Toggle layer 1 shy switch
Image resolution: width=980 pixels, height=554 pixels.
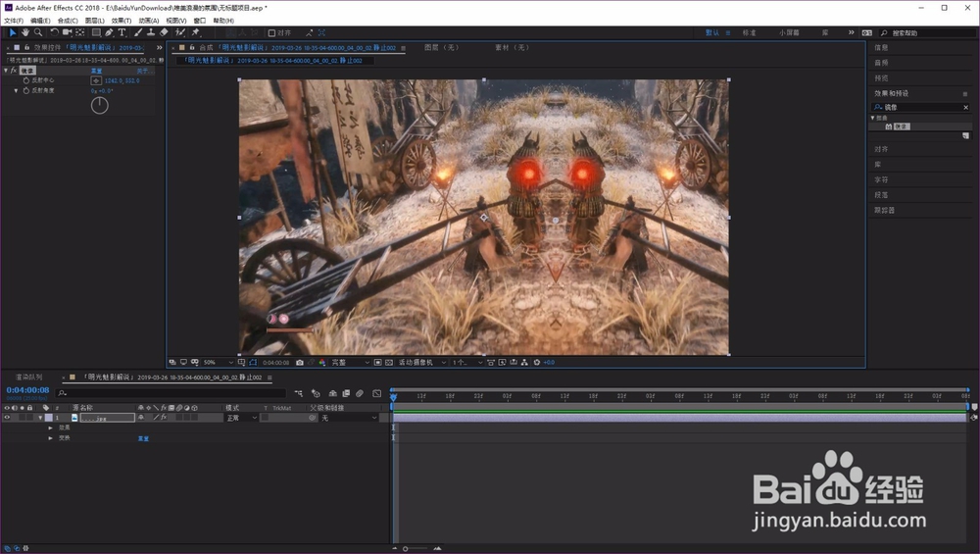(141, 418)
